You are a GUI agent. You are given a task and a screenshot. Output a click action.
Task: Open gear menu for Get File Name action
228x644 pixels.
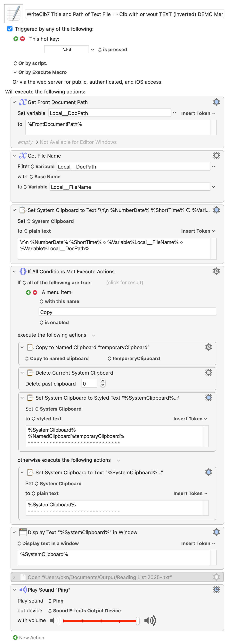point(216,155)
